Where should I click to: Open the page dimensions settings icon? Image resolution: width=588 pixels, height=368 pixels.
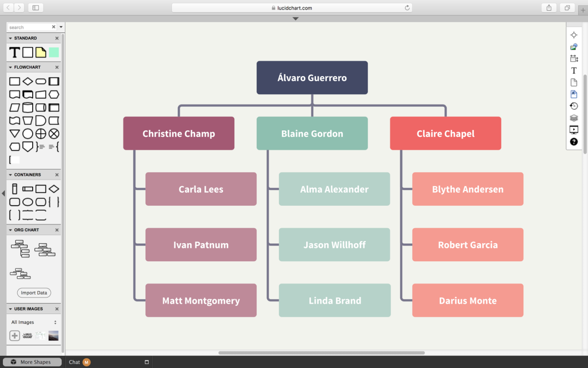(x=574, y=59)
